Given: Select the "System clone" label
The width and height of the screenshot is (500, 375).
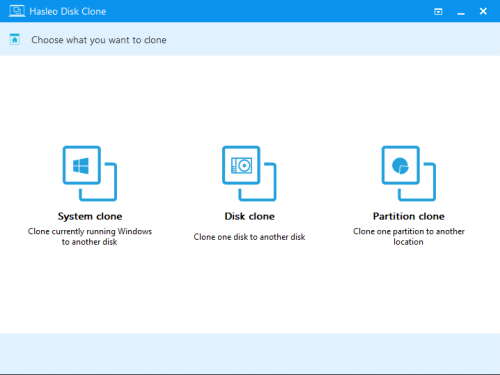Looking at the screenshot, I should [90, 216].
